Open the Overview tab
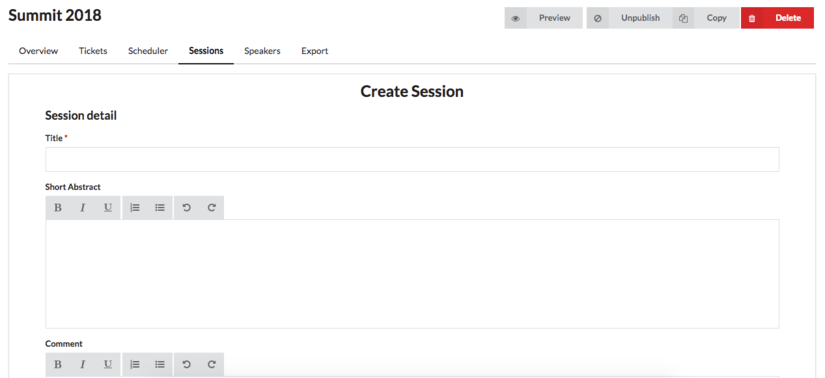Image resolution: width=825 pixels, height=378 pixels. click(x=38, y=51)
